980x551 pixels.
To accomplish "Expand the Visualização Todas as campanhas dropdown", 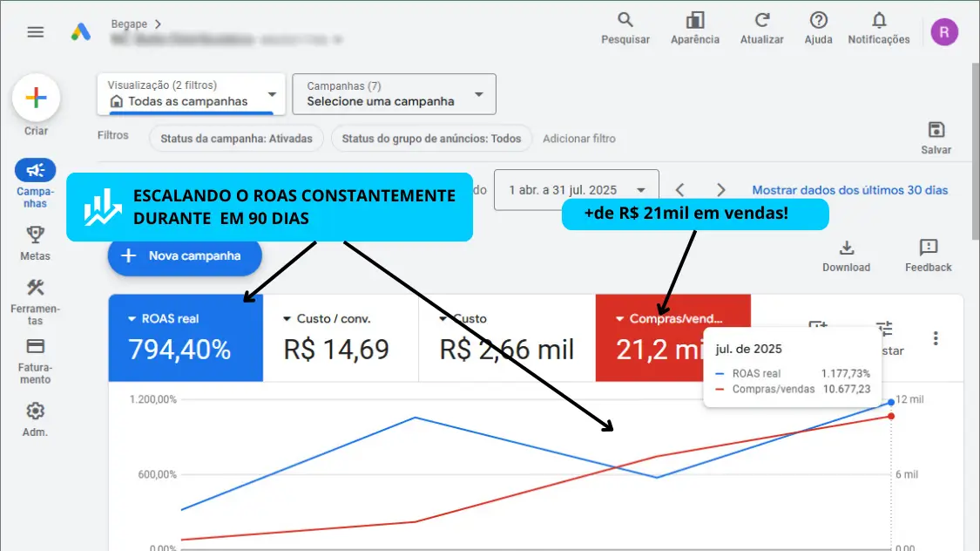I will pos(191,94).
